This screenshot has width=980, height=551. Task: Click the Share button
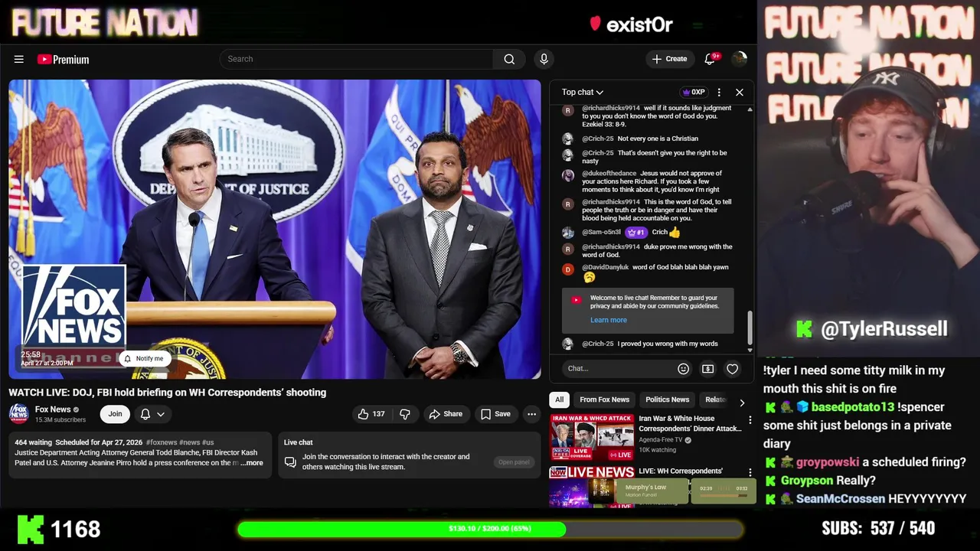coord(446,414)
